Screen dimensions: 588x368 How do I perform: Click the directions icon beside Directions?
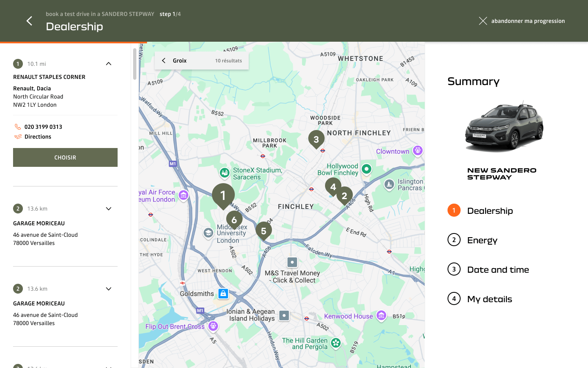(x=18, y=137)
